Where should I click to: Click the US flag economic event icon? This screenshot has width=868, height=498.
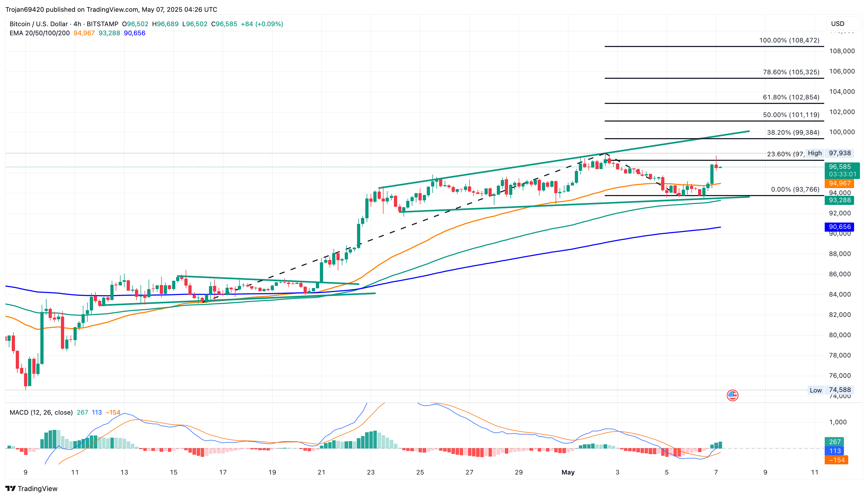[732, 395]
